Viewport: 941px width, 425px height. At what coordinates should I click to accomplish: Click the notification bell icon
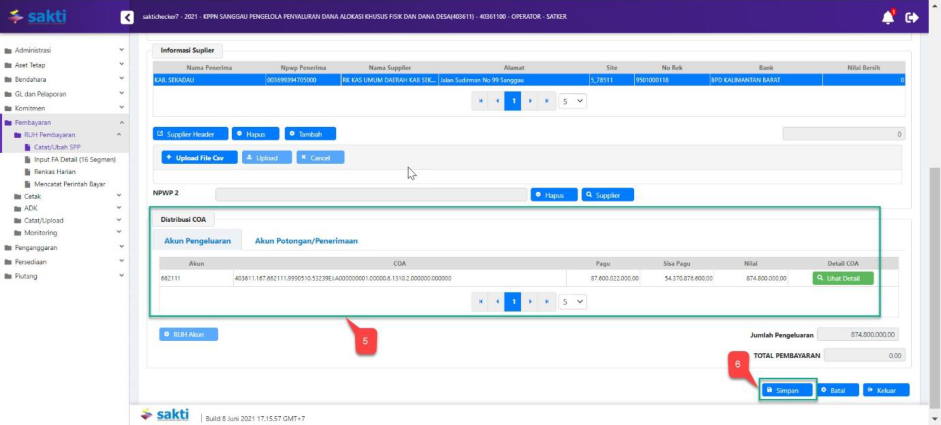[888, 17]
